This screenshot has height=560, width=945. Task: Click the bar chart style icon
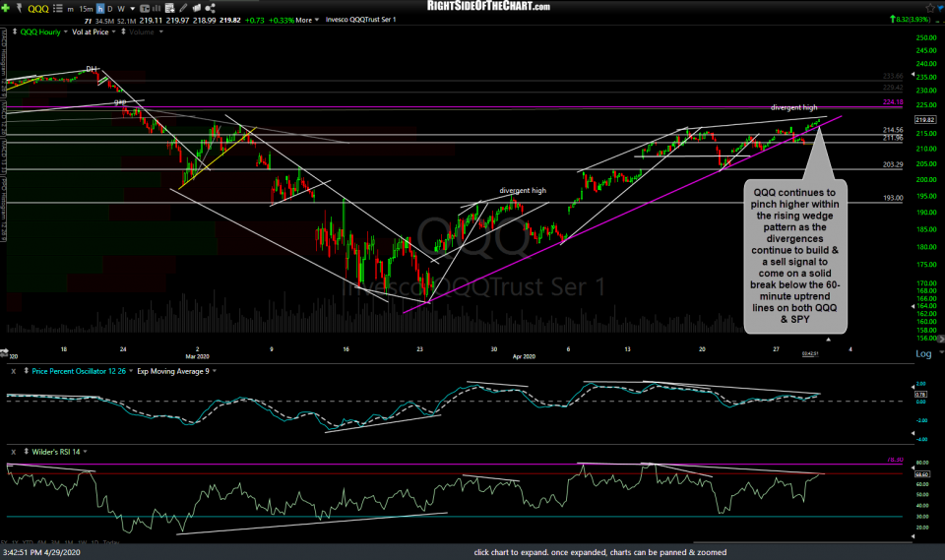coord(157,9)
